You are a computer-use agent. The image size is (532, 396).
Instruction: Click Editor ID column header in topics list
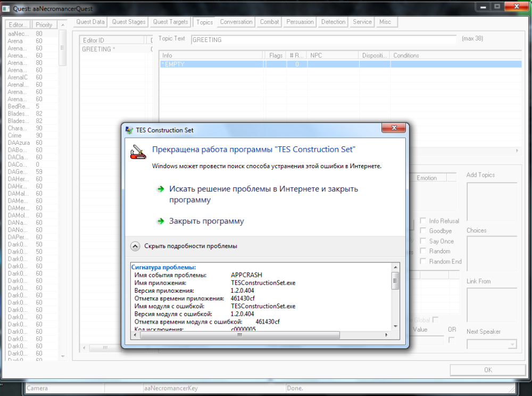pyautogui.click(x=113, y=40)
